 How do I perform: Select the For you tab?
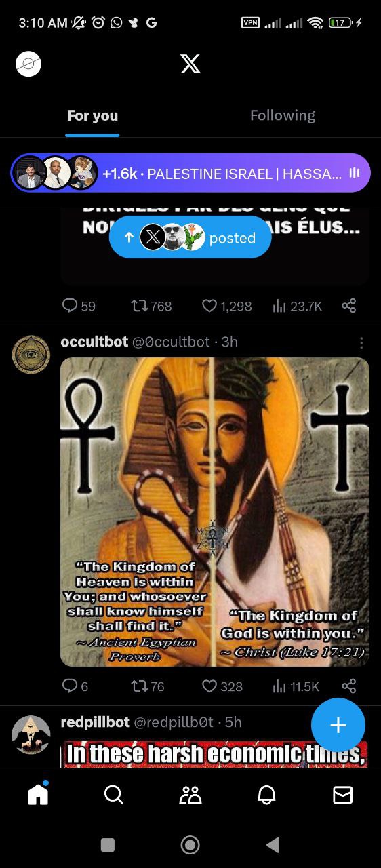tap(92, 115)
